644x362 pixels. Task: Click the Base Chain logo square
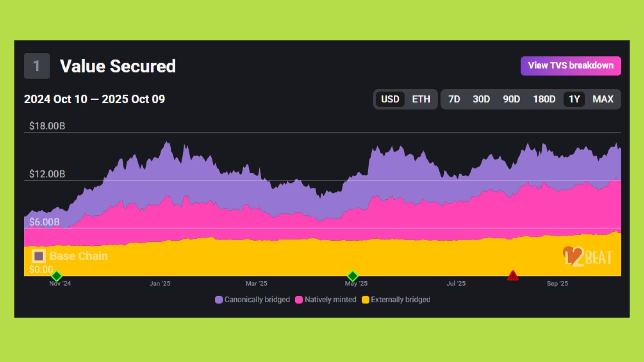[39, 256]
